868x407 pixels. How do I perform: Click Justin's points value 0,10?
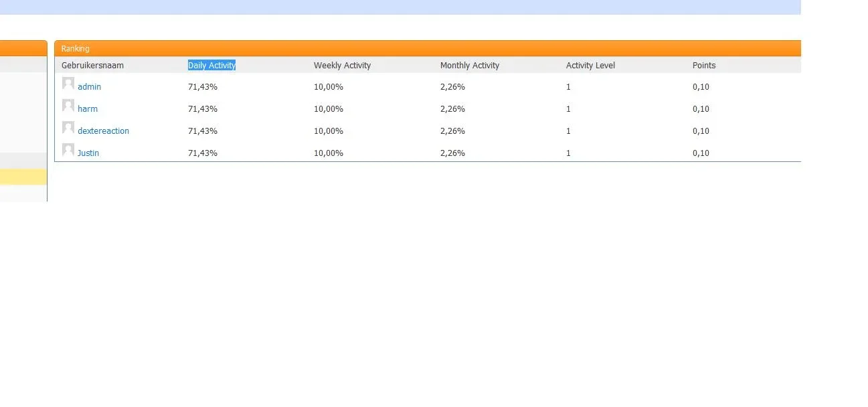(x=701, y=153)
